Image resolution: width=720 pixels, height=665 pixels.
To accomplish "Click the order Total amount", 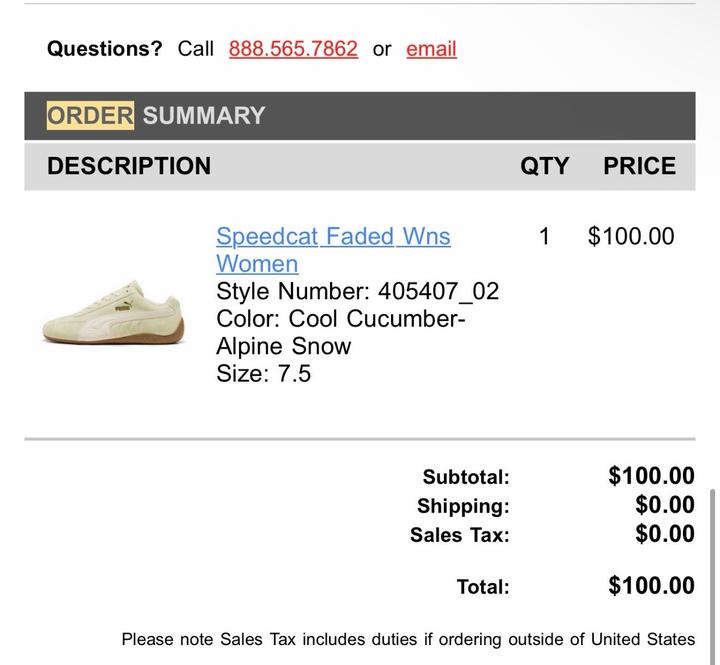I will (651, 586).
